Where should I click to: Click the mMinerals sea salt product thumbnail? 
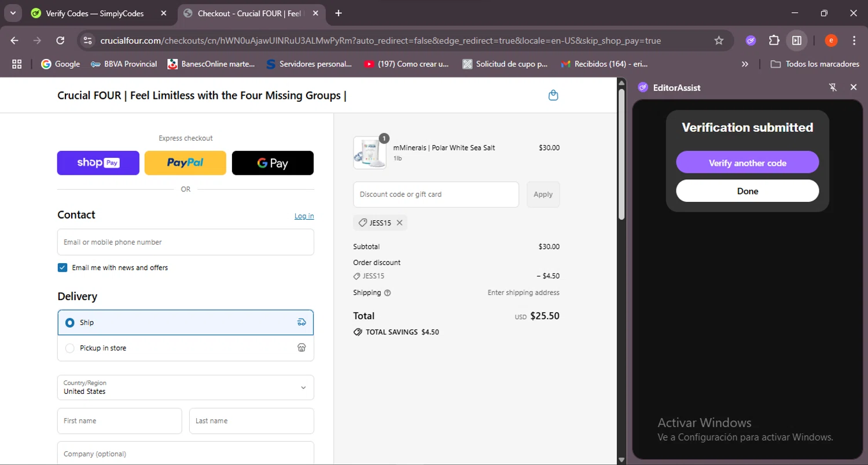pos(370,153)
